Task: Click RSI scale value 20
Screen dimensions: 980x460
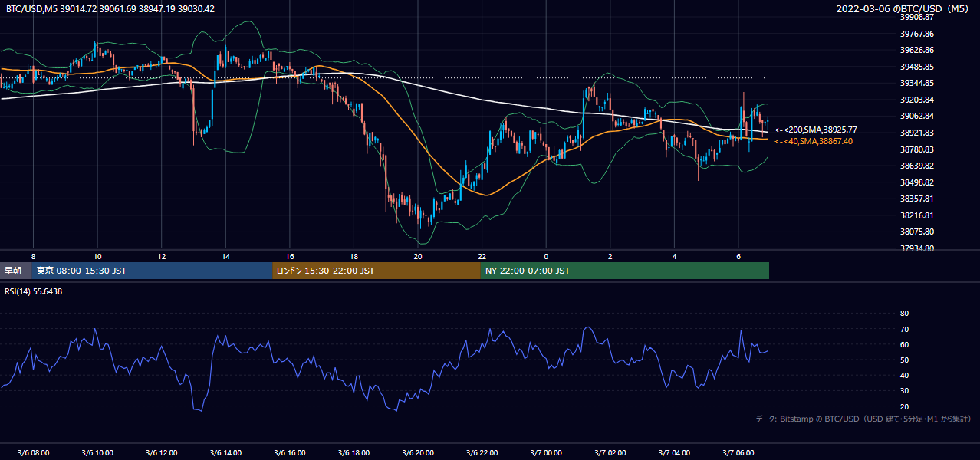Action: (x=904, y=406)
